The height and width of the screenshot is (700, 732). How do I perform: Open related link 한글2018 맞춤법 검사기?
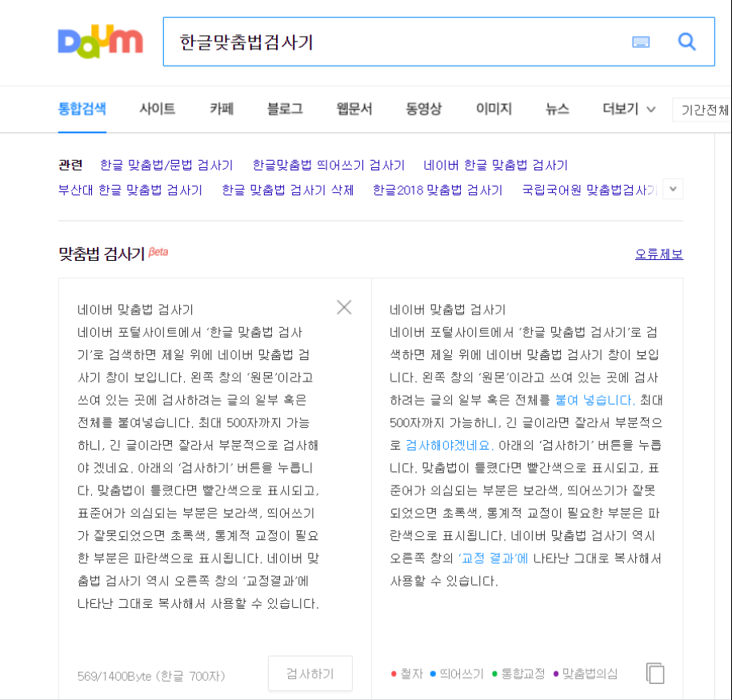pyautogui.click(x=438, y=190)
